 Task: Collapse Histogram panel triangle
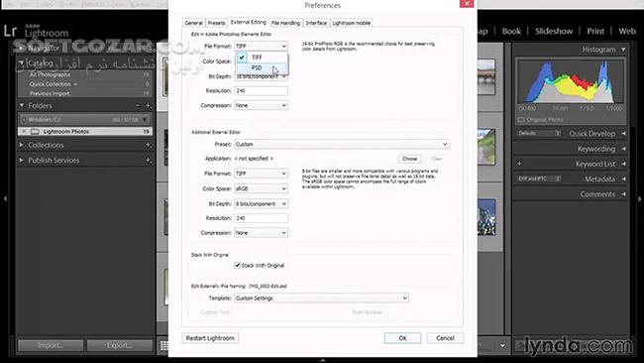[x=623, y=50]
